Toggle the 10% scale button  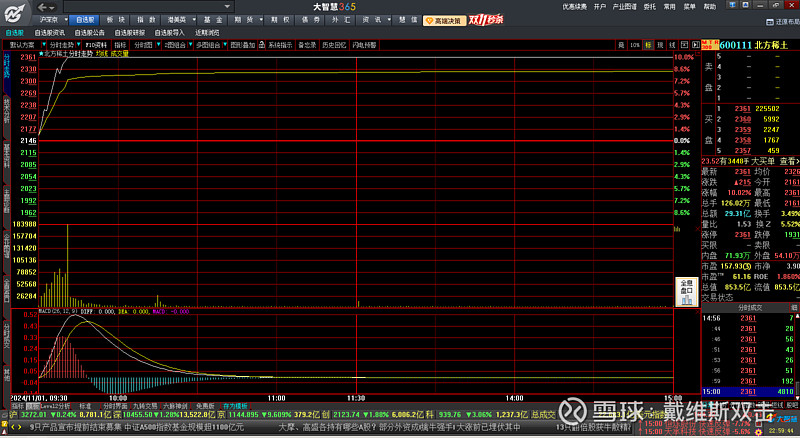point(635,45)
